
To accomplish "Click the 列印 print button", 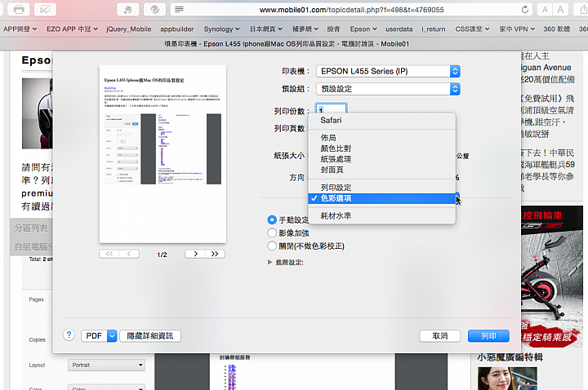I will (x=488, y=335).
